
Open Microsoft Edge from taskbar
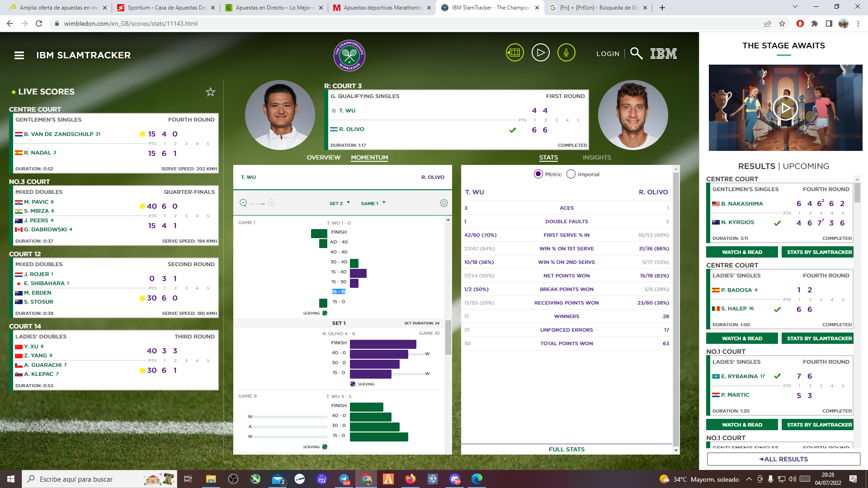tap(477, 479)
